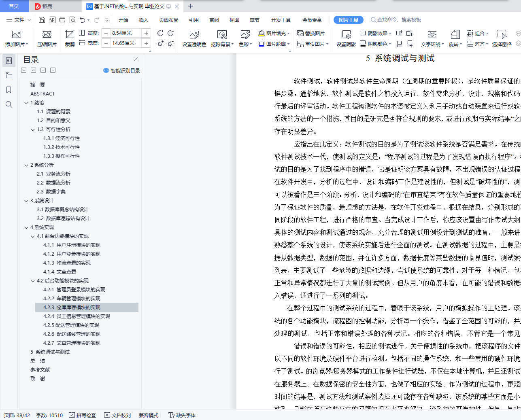Screen dimensions: 521x420
Task: Click collapse-all minus icon in outline panel
Action: coord(53,70)
